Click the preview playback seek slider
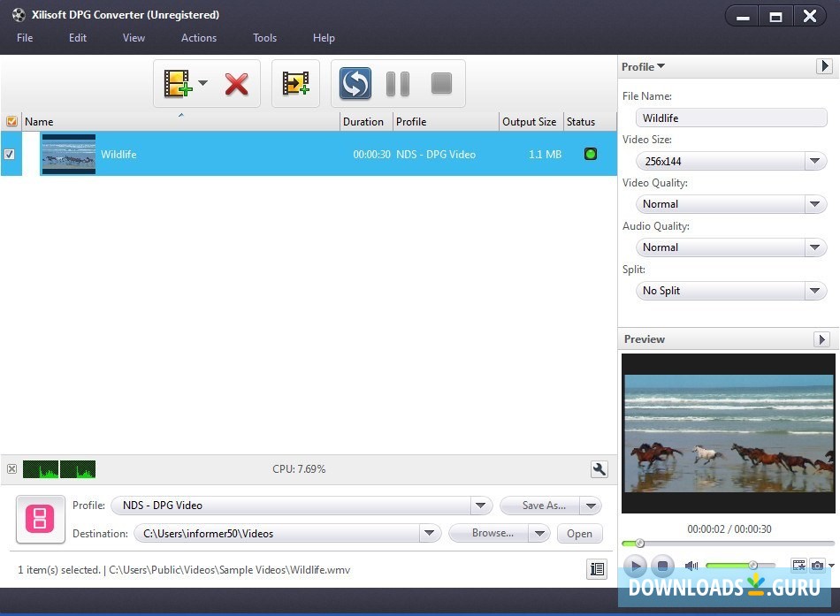 coord(727,543)
